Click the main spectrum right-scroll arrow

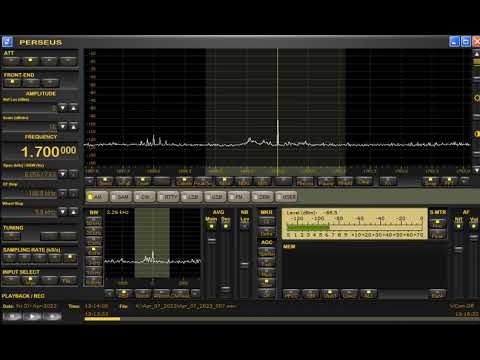coord(465,181)
